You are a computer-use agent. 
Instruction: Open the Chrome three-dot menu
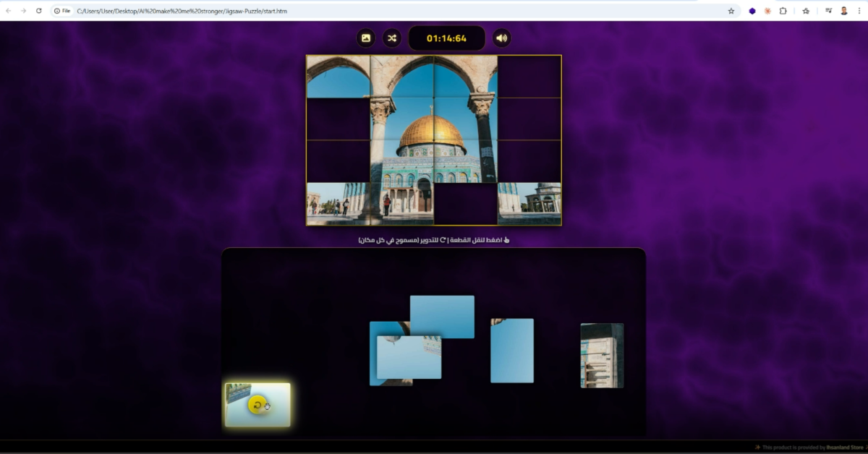[859, 11]
